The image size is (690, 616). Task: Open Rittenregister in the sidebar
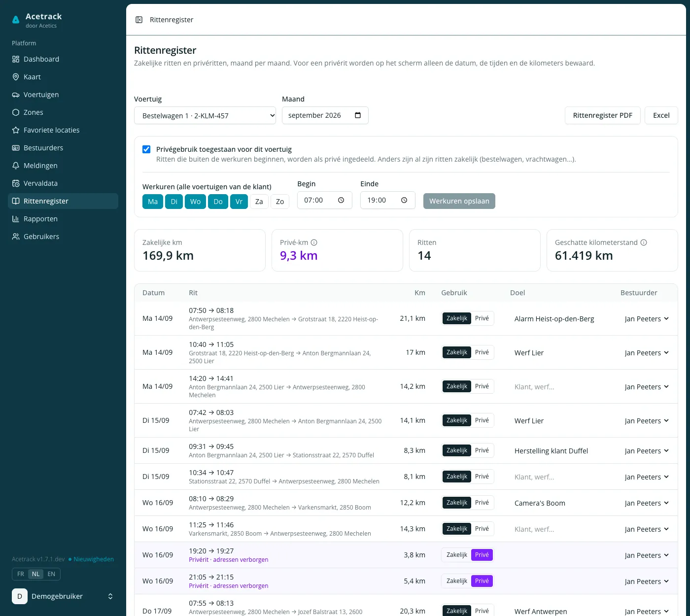[63, 201]
